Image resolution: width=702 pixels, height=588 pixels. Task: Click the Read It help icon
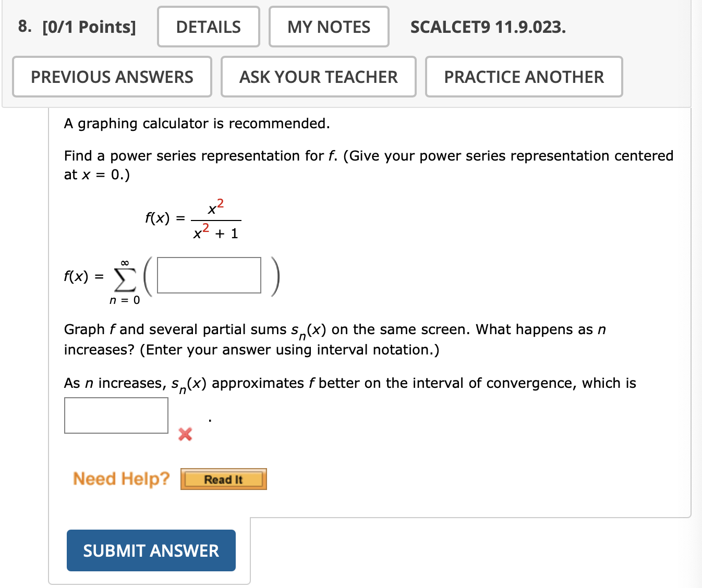pos(223,479)
